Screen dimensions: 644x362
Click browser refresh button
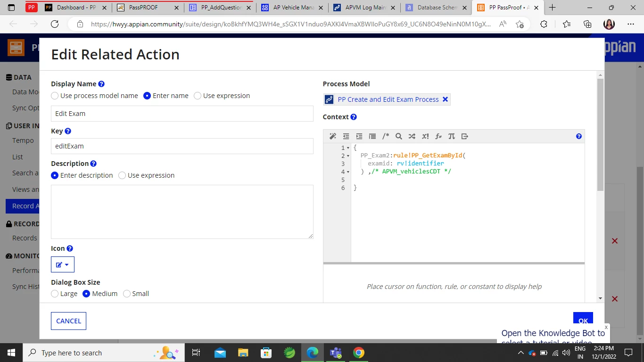pos(55,24)
